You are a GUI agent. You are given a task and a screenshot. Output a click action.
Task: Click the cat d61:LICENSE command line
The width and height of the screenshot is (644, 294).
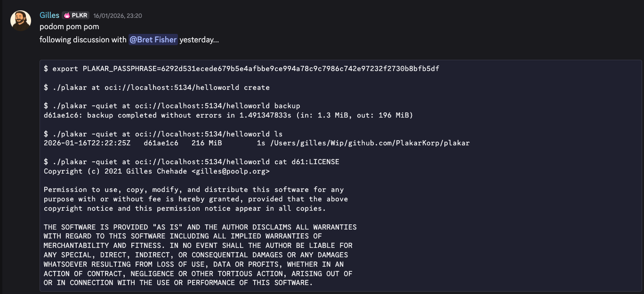pos(192,162)
